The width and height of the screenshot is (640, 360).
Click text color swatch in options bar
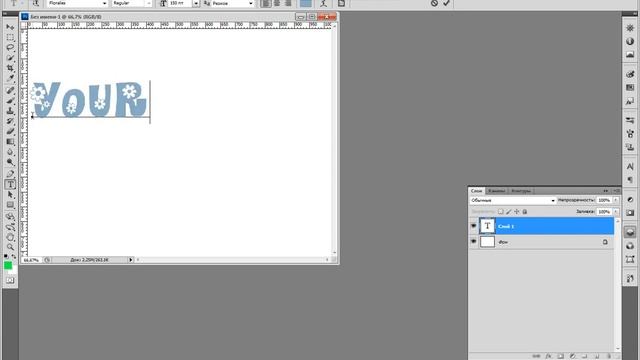[x=306, y=3]
